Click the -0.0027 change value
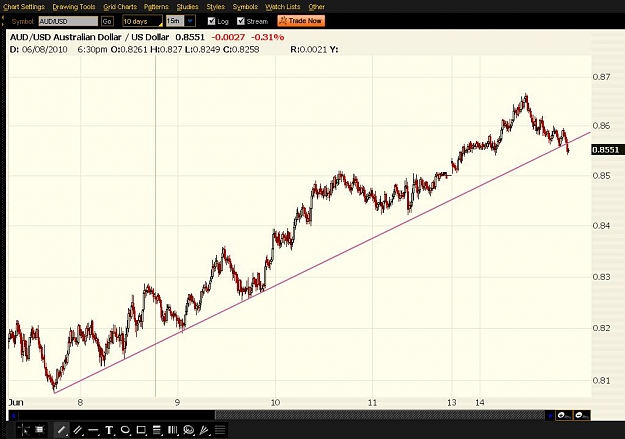Image resolution: width=625 pixels, height=439 pixels. (x=228, y=37)
